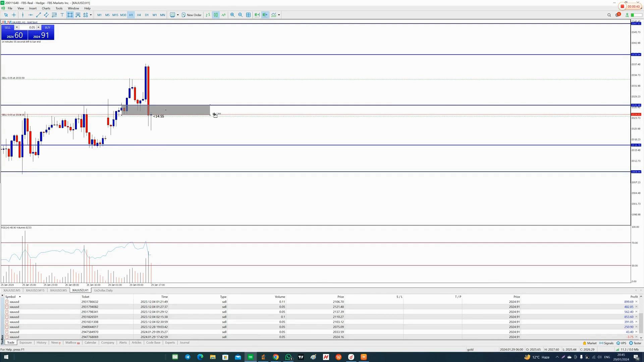
Task: Click the tile windows grid icon
Action: pyautogui.click(x=248, y=15)
